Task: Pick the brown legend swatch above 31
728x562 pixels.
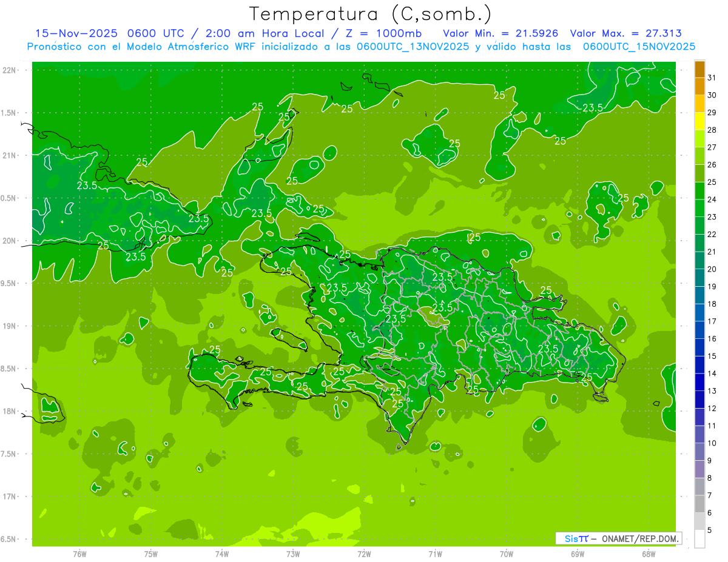Action: click(699, 69)
